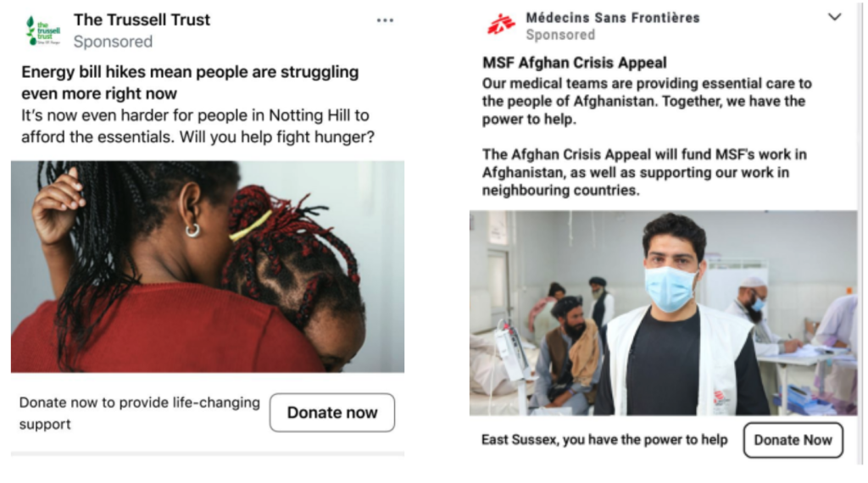Click the 'Donate now' button on Trussell Trust ad

coord(332,412)
